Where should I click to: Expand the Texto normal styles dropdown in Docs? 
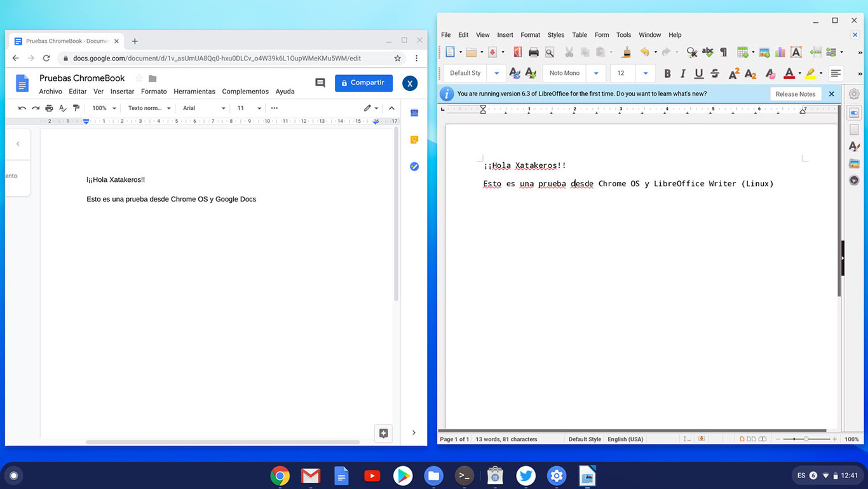click(x=169, y=107)
